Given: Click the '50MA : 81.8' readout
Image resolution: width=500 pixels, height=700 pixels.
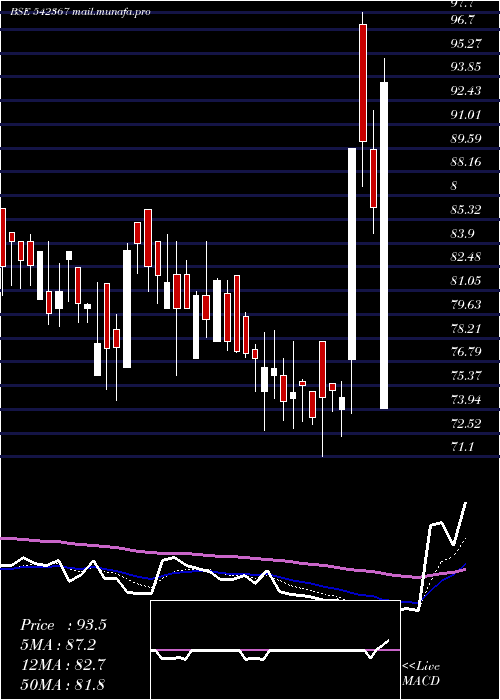Looking at the screenshot, I should pyautogui.click(x=63, y=685).
